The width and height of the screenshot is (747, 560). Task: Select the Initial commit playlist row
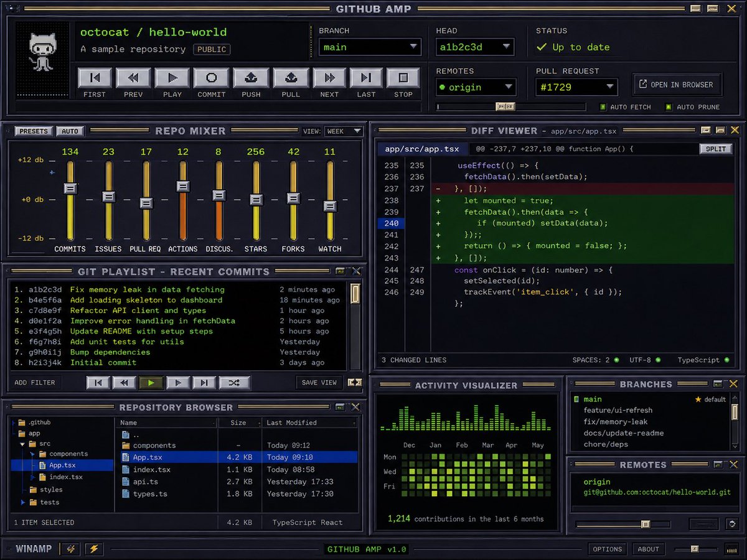pyautogui.click(x=179, y=363)
